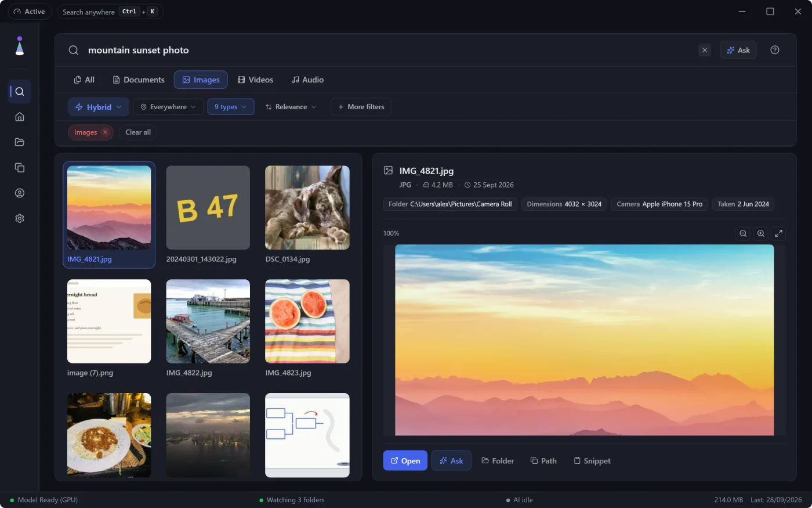
Task: Click Ask in the preview actions
Action: [x=451, y=460]
